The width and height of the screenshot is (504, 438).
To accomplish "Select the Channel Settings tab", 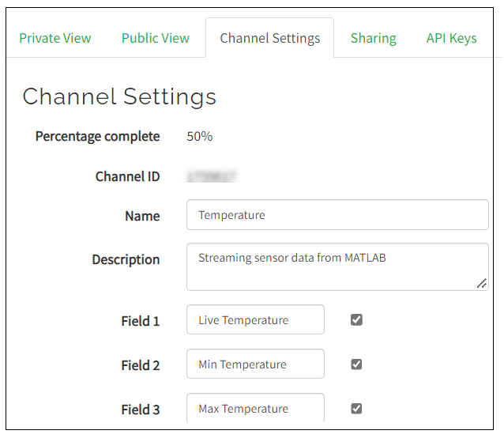I will 270,38.
